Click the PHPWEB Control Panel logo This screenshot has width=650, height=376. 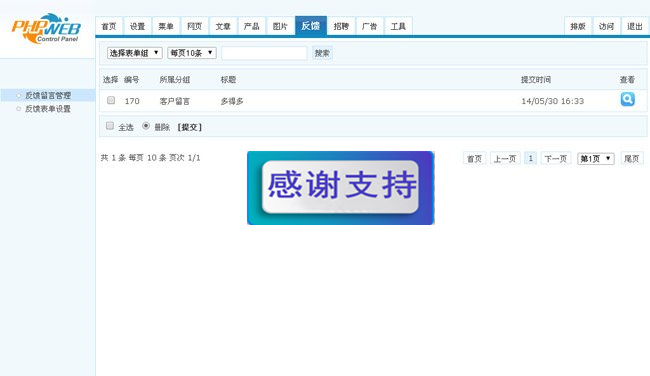pos(46,29)
